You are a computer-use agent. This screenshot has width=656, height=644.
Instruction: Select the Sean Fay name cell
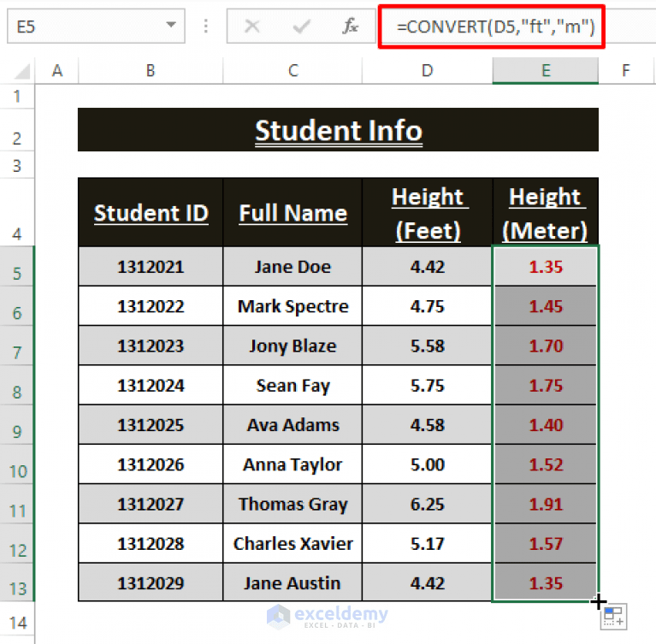point(293,385)
